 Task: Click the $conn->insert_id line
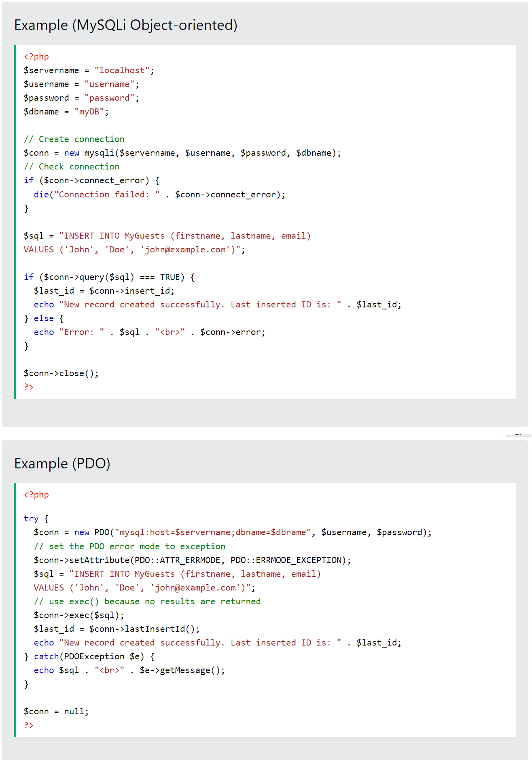point(104,291)
